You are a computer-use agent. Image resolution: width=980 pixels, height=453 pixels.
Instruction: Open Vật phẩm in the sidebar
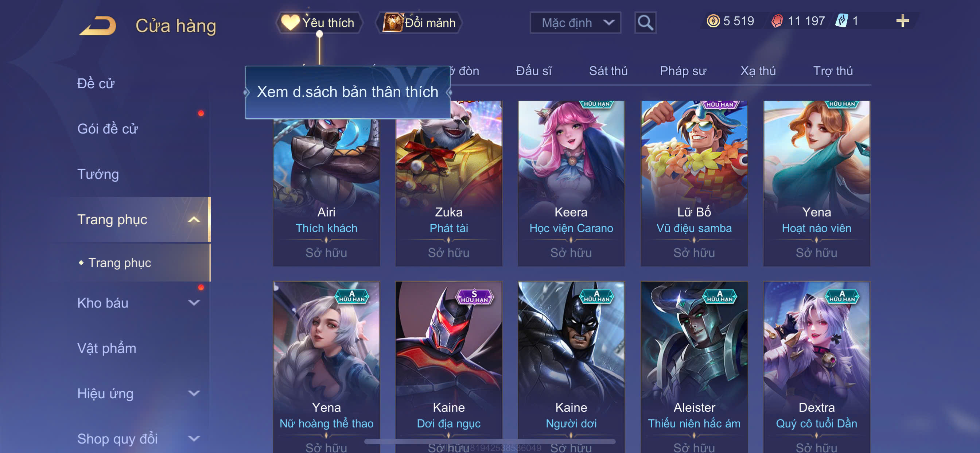click(106, 348)
